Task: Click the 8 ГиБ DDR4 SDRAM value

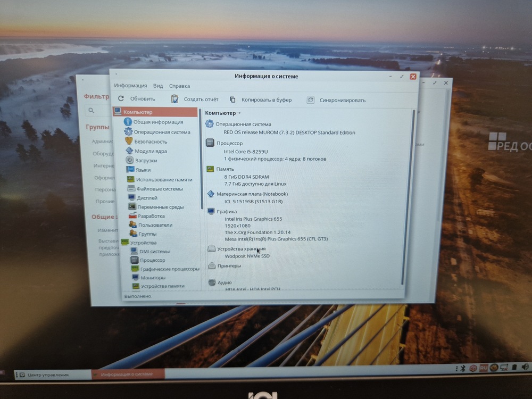Action: point(246,177)
